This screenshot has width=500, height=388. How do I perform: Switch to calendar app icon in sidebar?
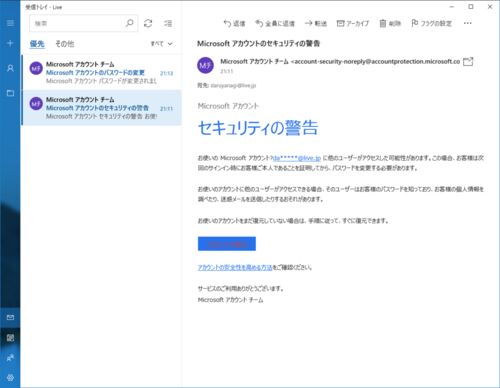(x=10, y=338)
